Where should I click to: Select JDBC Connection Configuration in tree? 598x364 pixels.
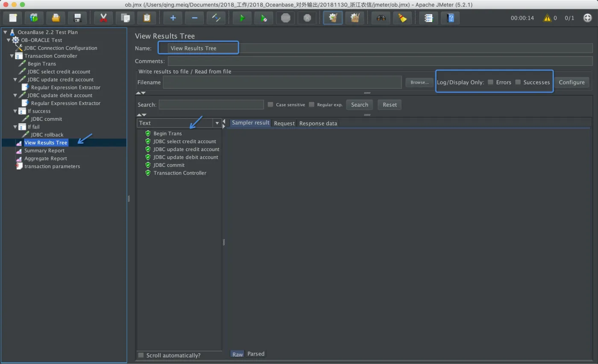[x=61, y=48]
